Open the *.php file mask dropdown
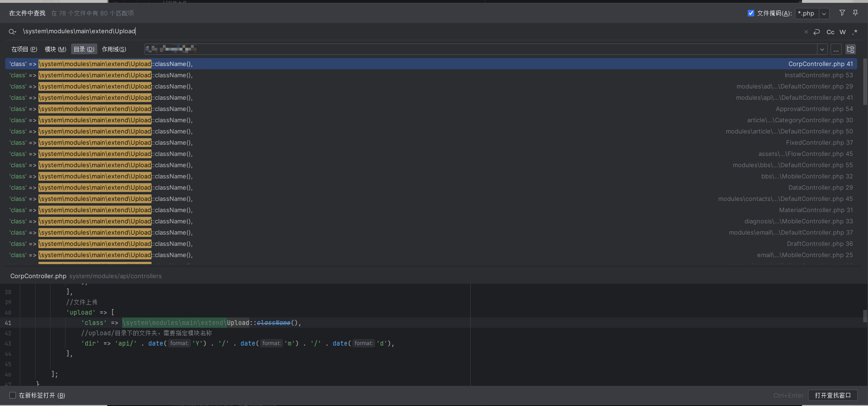The width and height of the screenshot is (868, 406). coord(824,14)
